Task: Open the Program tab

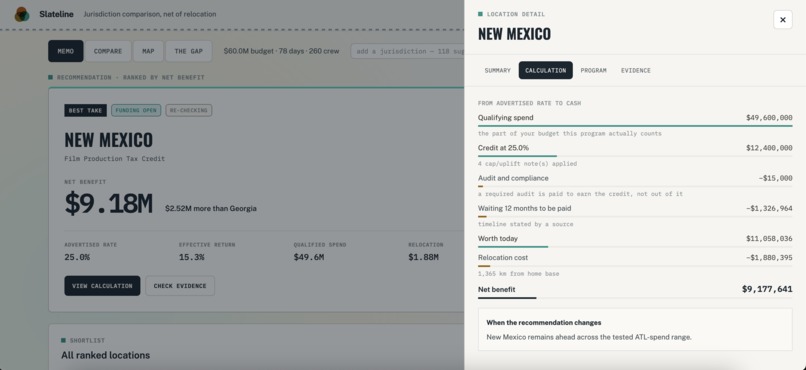Action: tap(593, 70)
